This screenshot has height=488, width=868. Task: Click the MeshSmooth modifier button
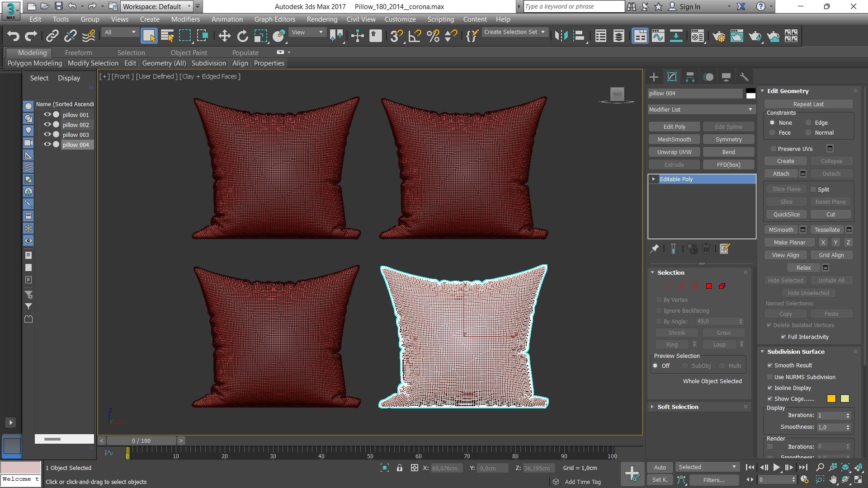tap(674, 140)
